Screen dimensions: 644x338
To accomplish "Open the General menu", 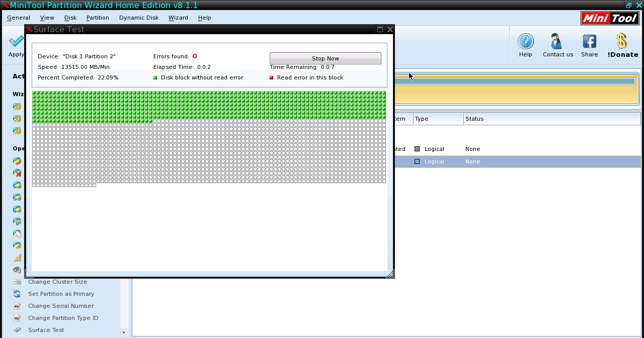I will tap(19, 18).
